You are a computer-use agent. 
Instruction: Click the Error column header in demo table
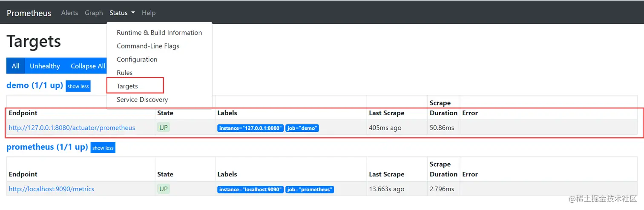(x=470, y=113)
